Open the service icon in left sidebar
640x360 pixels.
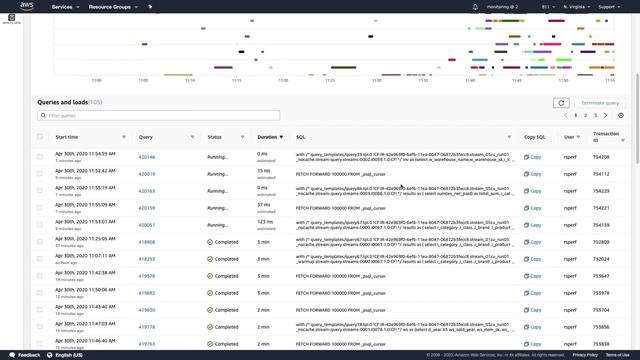[11, 18]
